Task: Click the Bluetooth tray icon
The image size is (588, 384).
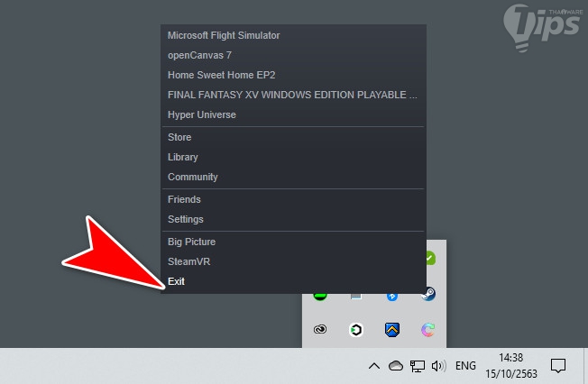Action: click(392, 297)
